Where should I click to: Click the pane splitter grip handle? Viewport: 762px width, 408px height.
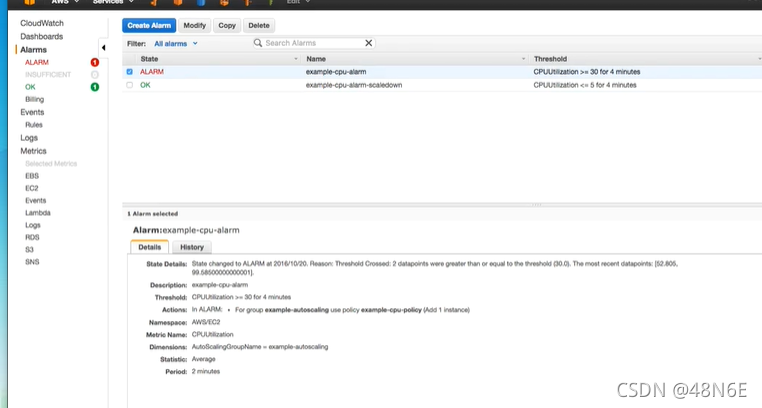click(537, 204)
